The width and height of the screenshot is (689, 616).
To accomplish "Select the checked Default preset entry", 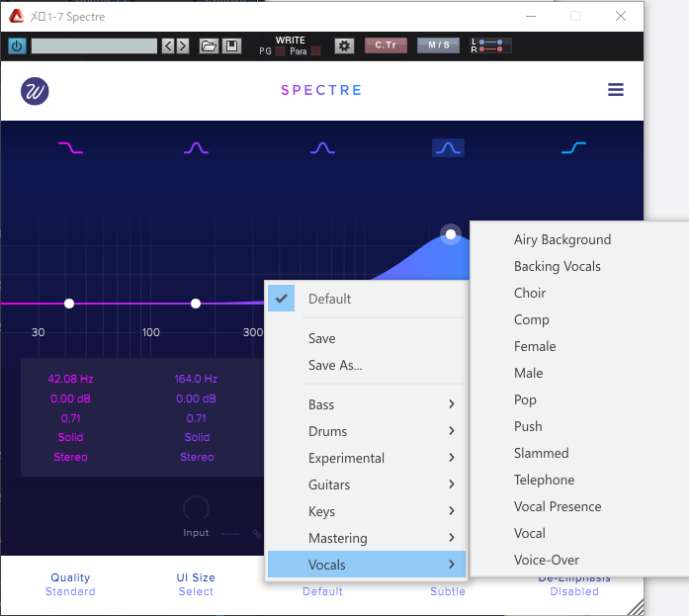I will [x=367, y=299].
